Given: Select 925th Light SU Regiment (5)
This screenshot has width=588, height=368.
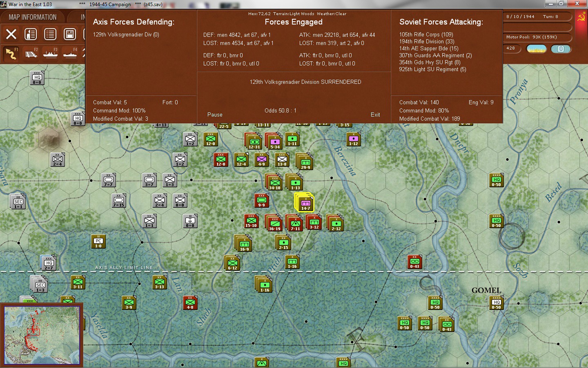Looking at the screenshot, I should point(432,70).
